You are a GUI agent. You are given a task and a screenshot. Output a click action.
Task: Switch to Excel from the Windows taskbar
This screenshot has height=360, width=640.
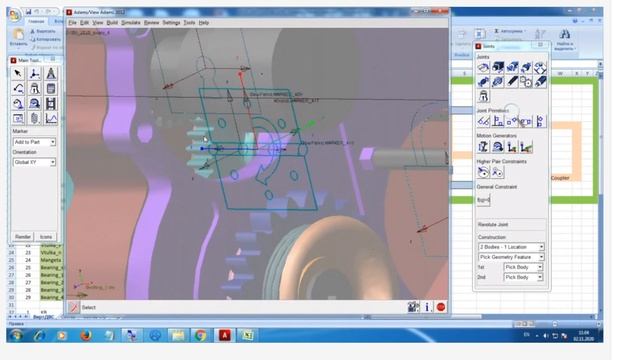pos(247,336)
